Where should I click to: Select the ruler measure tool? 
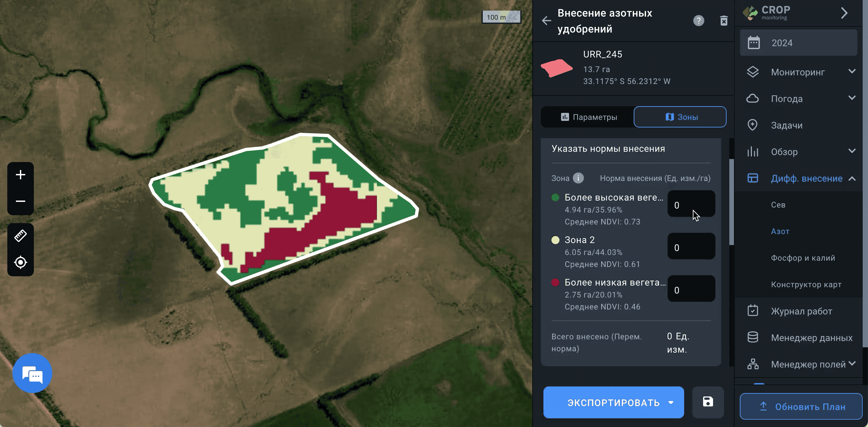pos(21,235)
